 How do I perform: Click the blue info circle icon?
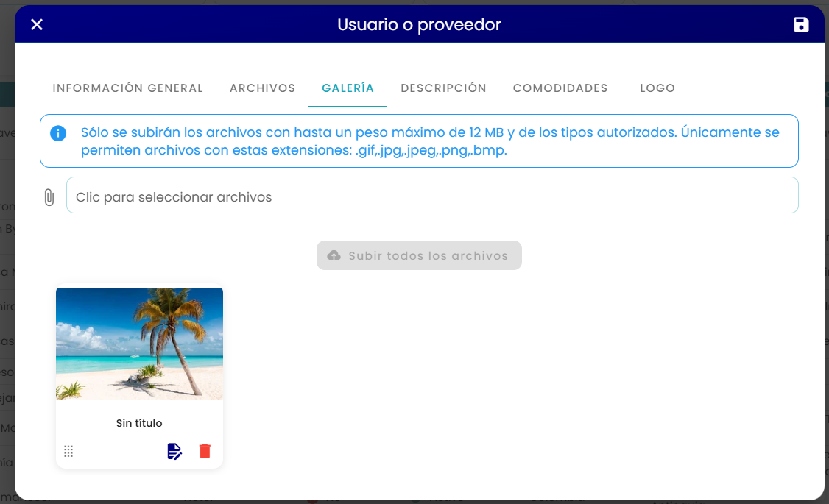click(58, 133)
